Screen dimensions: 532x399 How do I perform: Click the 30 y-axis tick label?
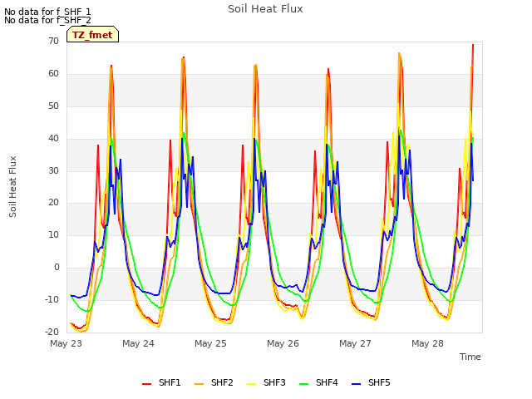[x=53, y=170]
